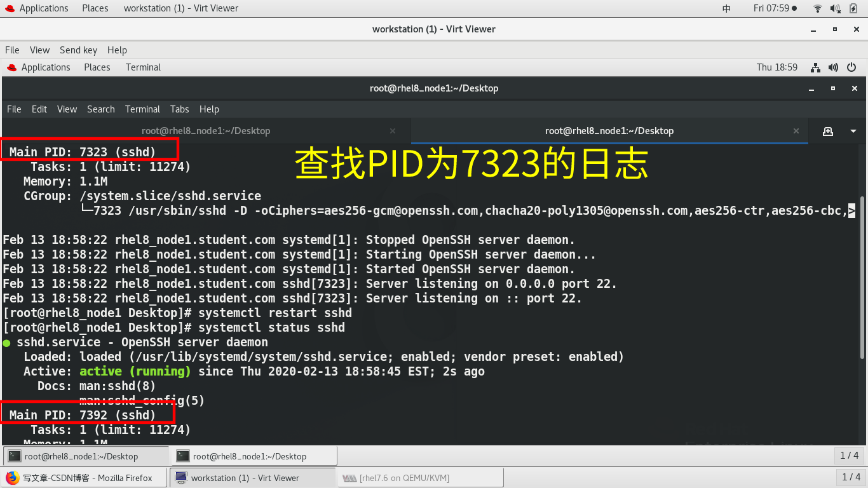Screen dimensions: 868x488
Task: Close the second terminal tab
Action: [x=796, y=131]
